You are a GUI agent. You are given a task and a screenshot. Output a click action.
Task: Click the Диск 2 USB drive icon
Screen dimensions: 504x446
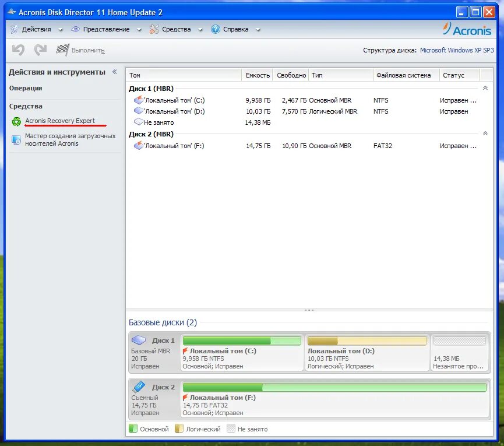[x=139, y=387]
